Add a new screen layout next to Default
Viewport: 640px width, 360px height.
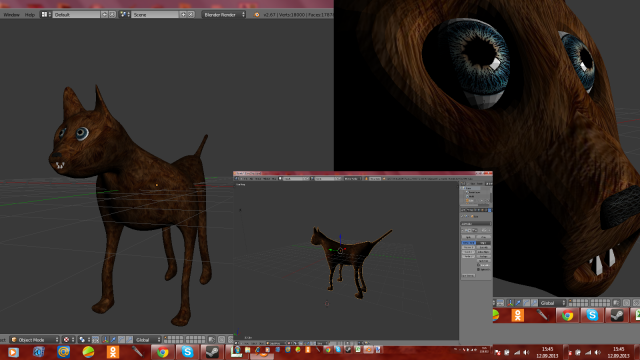tap(104, 15)
